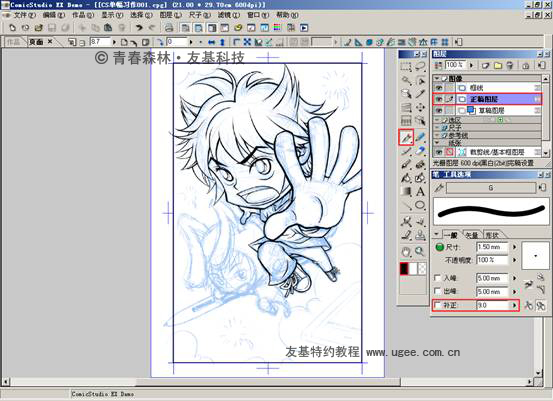Expand the 选区 layer group
Screen dimensions: 553x401
point(437,120)
